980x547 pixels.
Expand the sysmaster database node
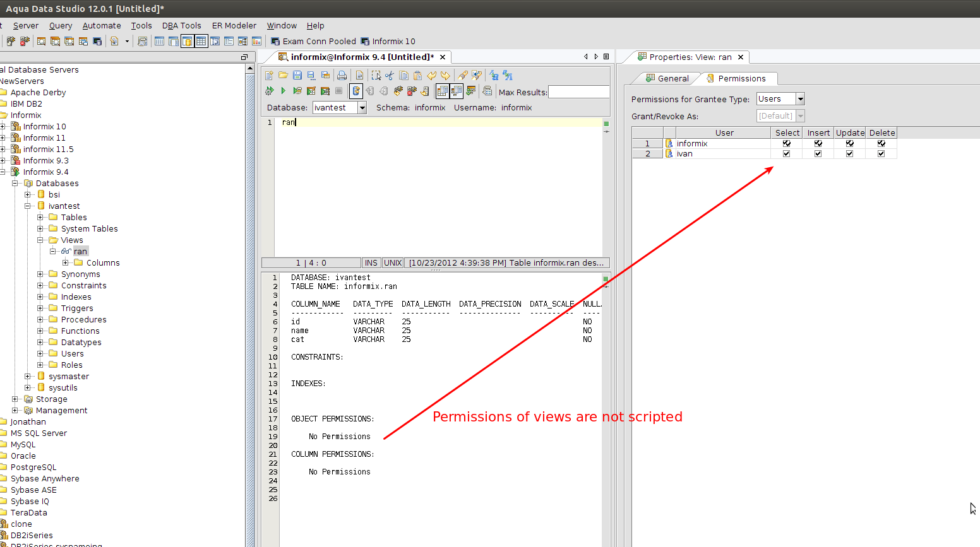click(28, 376)
